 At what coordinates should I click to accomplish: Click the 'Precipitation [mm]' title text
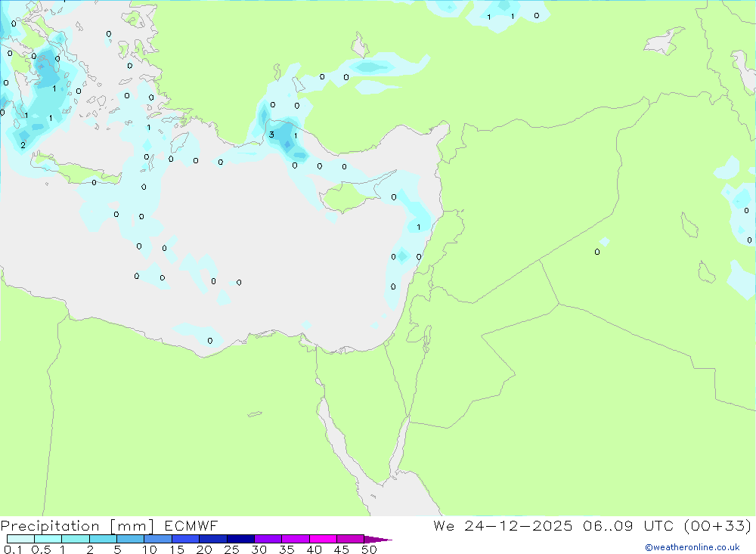[x=77, y=525]
